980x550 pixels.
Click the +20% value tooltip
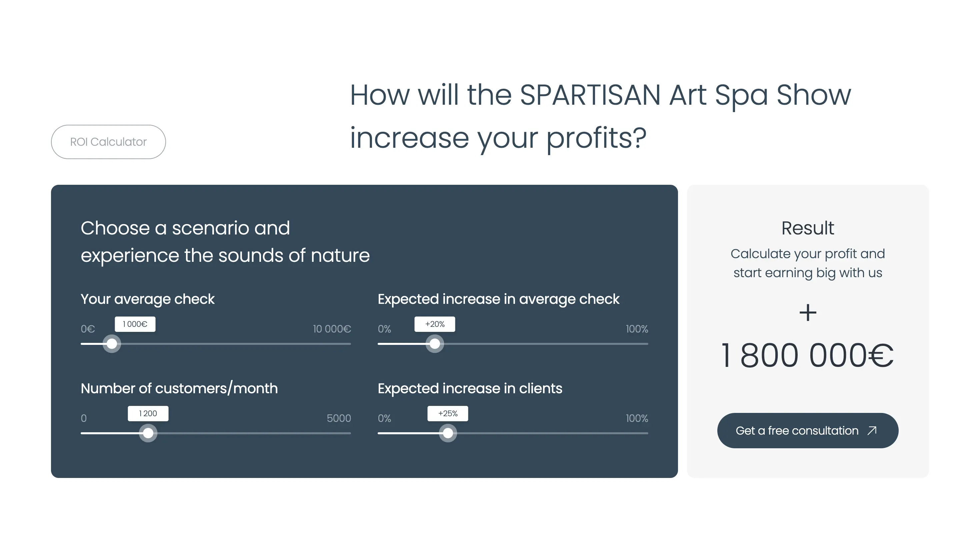pos(435,324)
